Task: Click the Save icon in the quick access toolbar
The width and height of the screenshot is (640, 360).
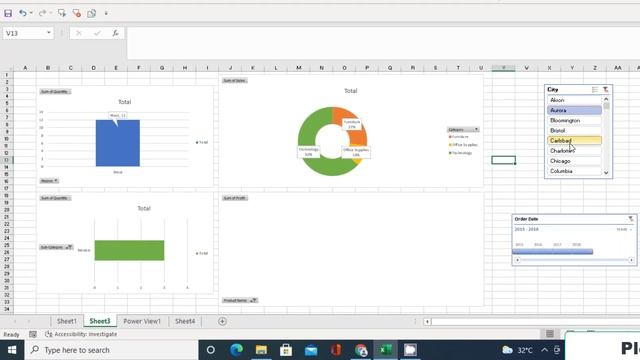Action: point(8,13)
